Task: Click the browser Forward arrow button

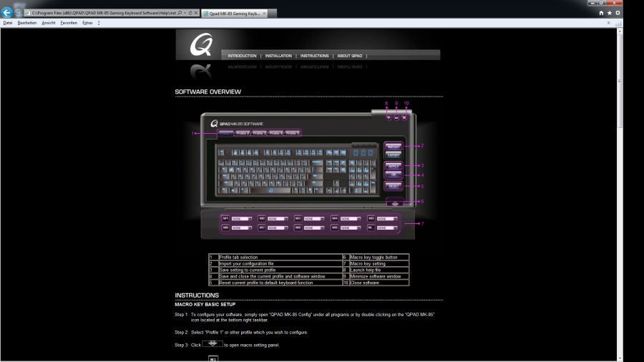Action: point(18,13)
